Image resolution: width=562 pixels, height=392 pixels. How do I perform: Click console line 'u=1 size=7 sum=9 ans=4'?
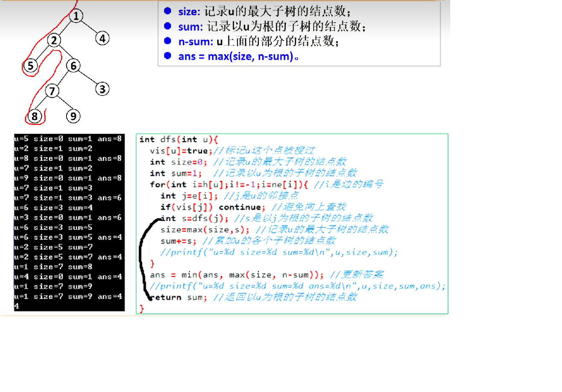tap(68, 296)
